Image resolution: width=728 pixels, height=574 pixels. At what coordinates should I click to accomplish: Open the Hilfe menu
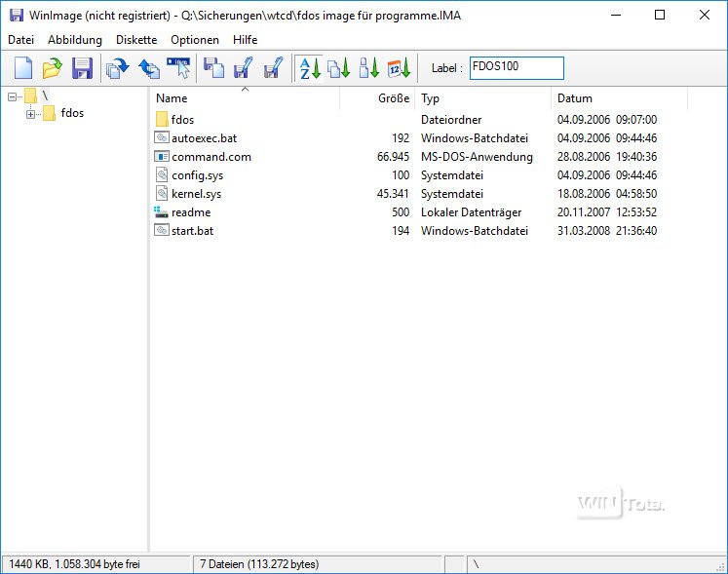(246, 40)
